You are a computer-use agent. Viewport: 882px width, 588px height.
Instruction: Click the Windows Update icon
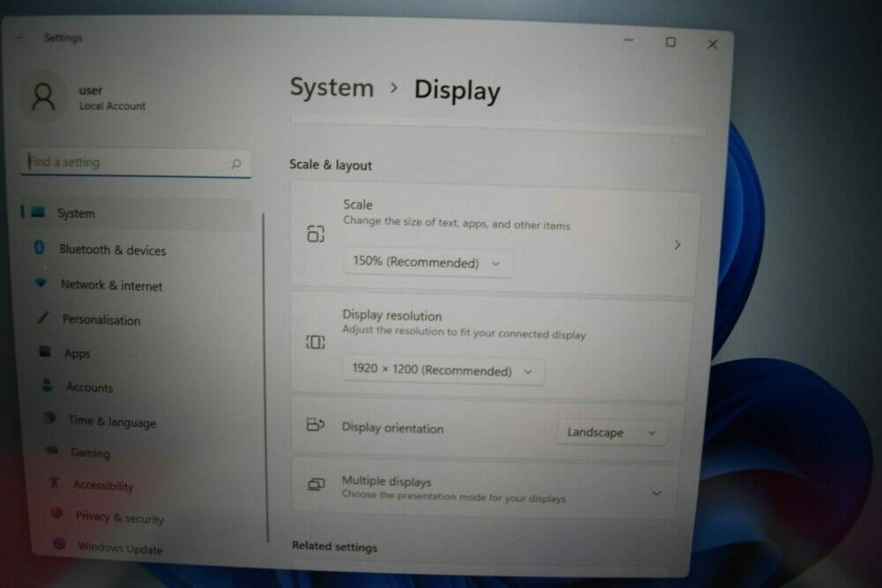[x=59, y=544]
